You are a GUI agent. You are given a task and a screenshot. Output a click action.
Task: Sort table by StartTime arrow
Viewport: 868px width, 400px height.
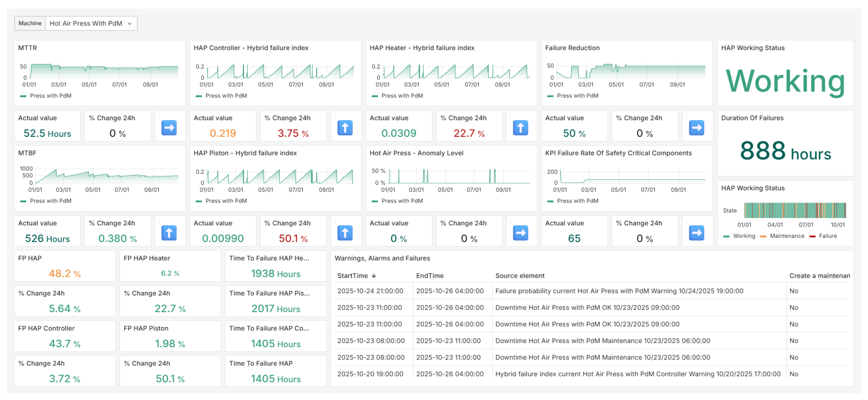374,276
